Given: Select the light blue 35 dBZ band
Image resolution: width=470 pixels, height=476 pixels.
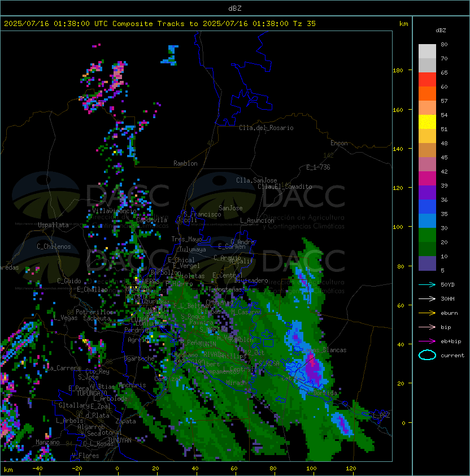Looking at the screenshot, I should click(427, 220).
